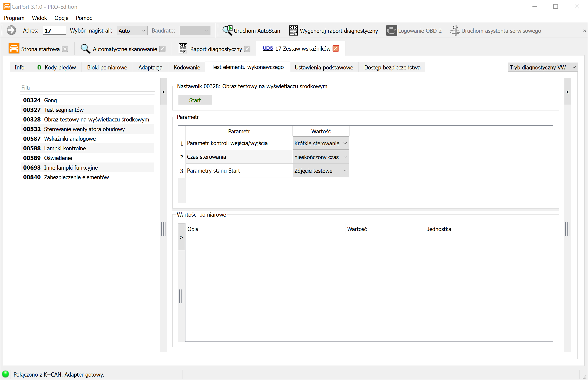Close the red 17 Zestaw wskaźników tab

pyautogui.click(x=336, y=48)
